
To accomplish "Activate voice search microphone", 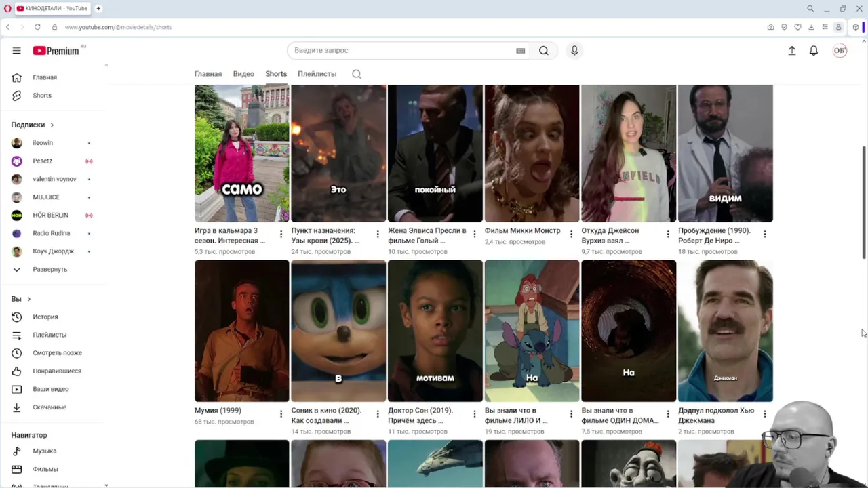I will 574,50.
